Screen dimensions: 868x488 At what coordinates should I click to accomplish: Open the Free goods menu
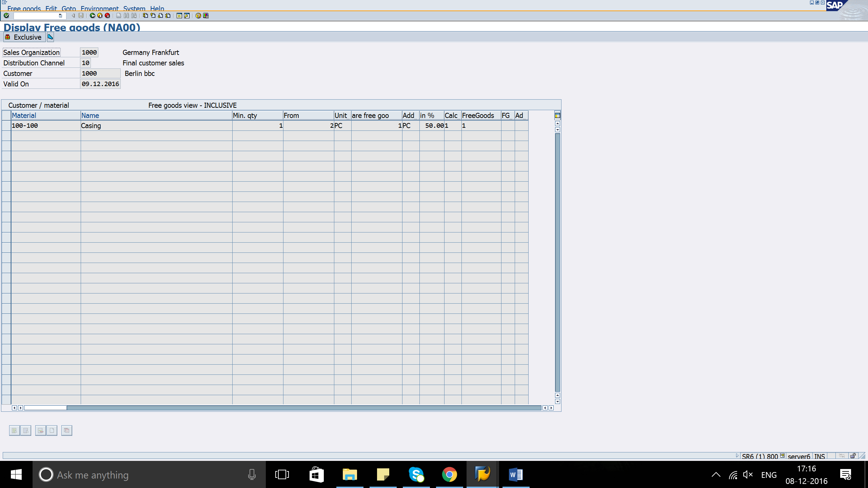(24, 8)
